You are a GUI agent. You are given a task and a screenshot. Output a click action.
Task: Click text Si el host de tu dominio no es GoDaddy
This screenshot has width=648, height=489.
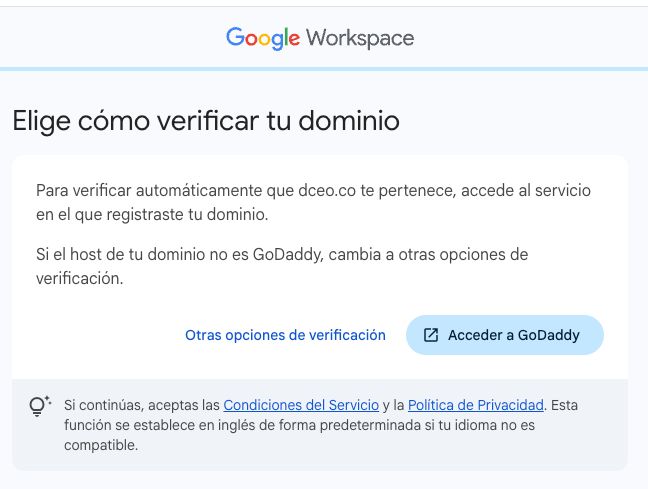[x=179, y=255]
